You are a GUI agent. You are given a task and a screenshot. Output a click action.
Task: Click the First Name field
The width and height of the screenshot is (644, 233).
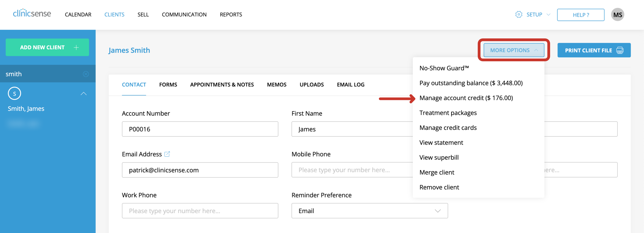tap(352, 129)
